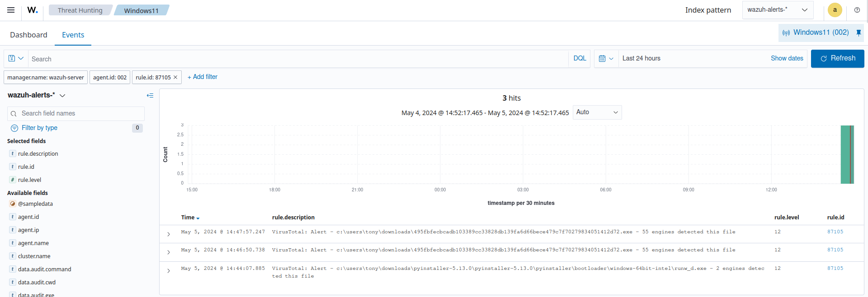Go to the Threat Hunting breadcrumb
The image size is (868, 297).
coord(80,10)
